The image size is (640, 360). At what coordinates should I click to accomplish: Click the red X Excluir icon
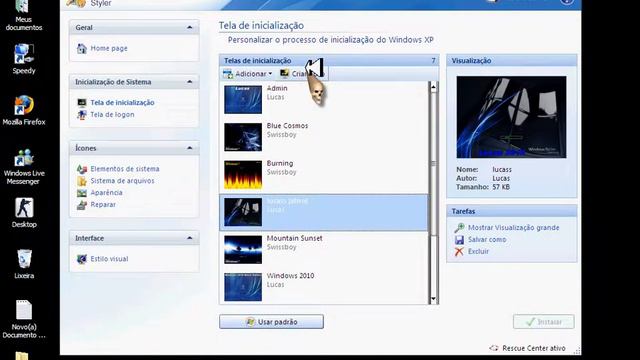[459, 251]
